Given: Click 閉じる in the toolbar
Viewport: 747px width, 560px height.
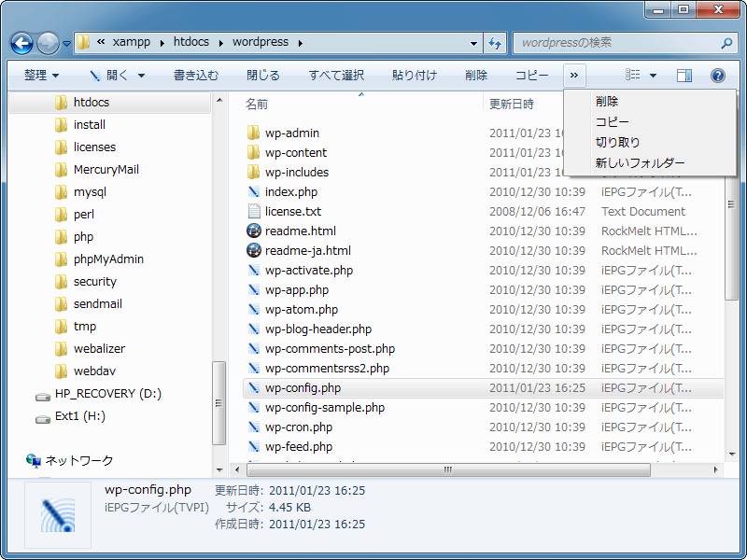Looking at the screenshot, I should click(263, 76).
